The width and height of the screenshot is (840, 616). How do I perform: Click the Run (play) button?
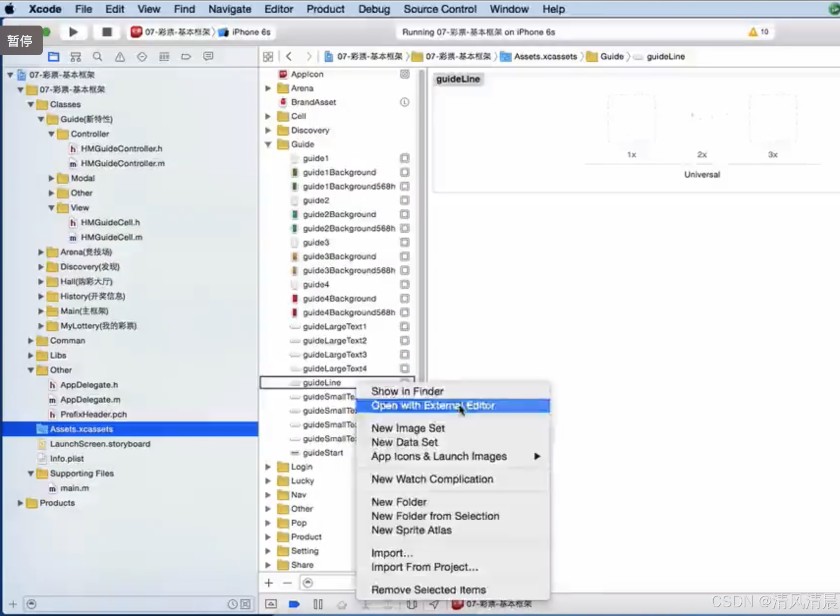click(x=73, y=32)
